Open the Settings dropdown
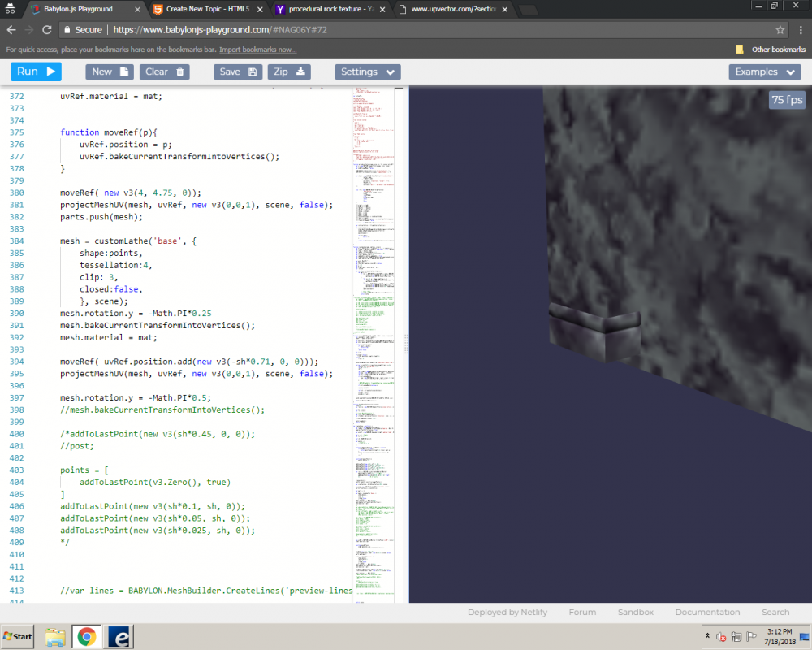The width and height of the screenshot is (812, 650). coord(367,71)
